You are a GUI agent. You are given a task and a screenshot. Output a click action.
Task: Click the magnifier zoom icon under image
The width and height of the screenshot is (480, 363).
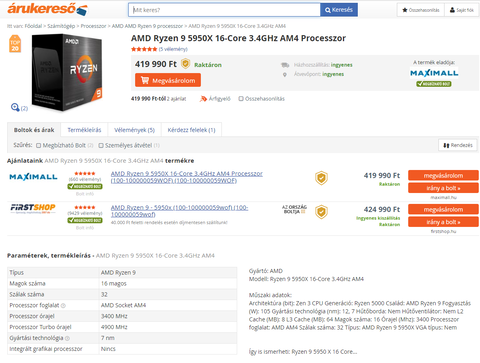tap(15, 107)
